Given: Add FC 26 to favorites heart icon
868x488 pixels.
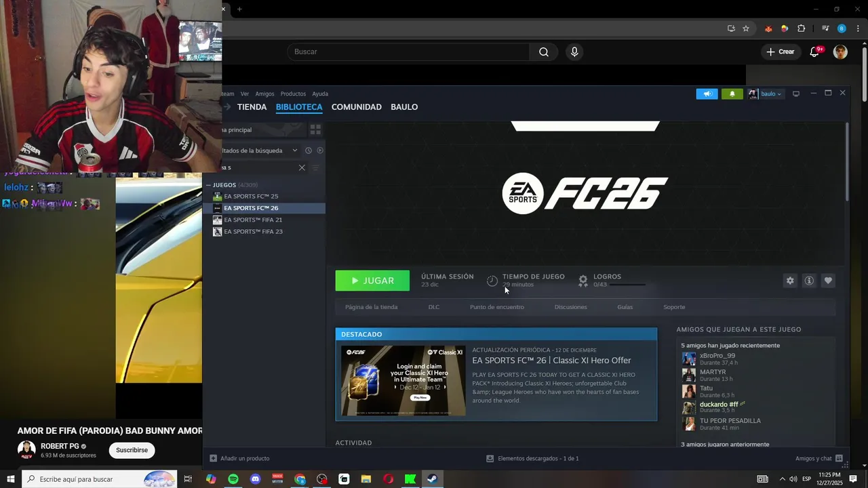Looking at the screenshot, I should (828, 281).
